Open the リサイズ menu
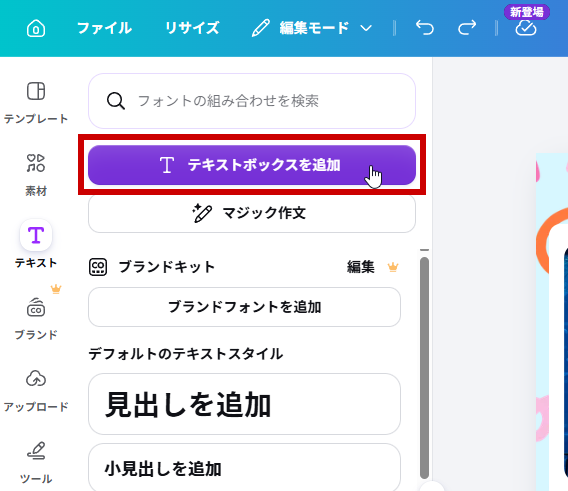This screenshot has height=491, width=568. click(x=192, y=28)
